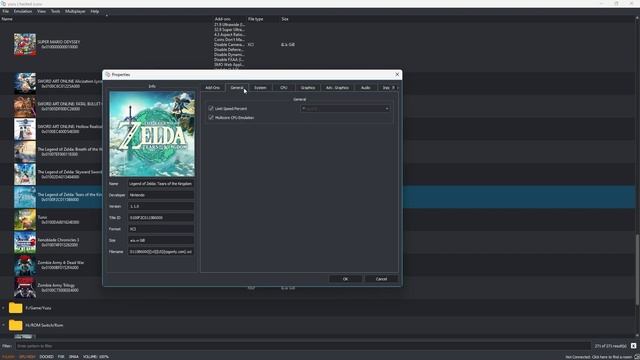
Task: Open the Multiplayer menu
Action: click(76, 11)
